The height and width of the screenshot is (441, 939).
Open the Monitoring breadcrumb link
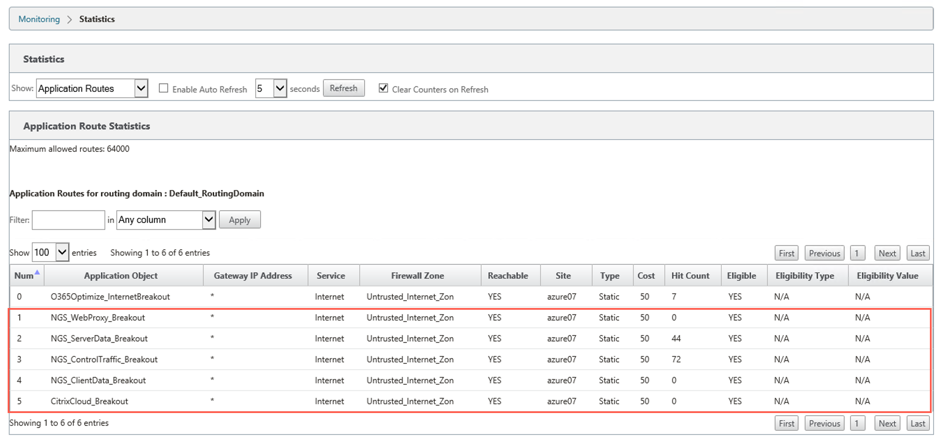(x=39, y=19)
